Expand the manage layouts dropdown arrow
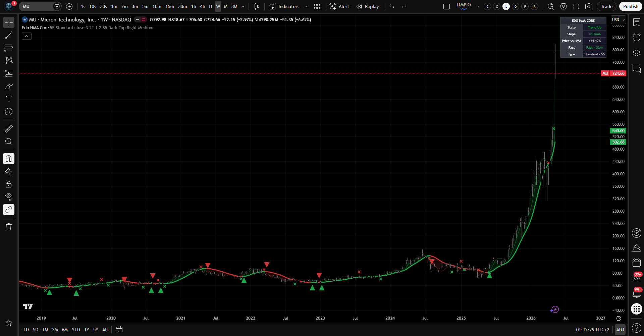 tap(479, 6)
